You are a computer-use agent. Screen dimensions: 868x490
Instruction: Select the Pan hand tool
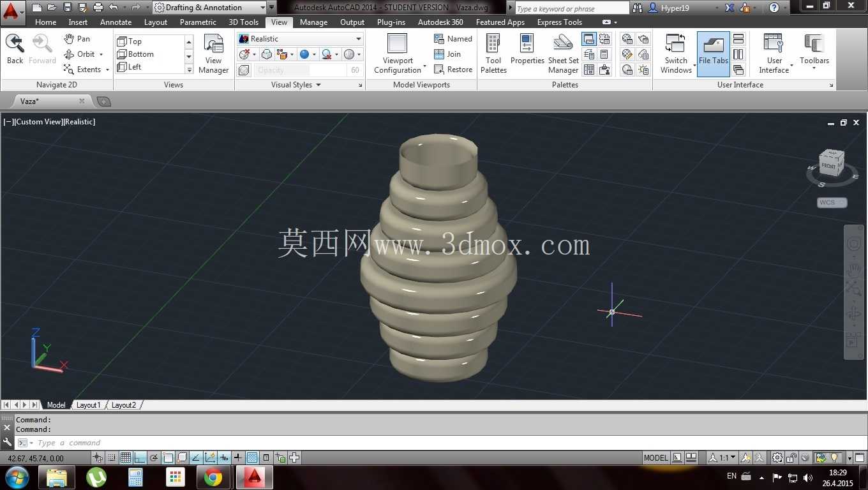point(77,39)
